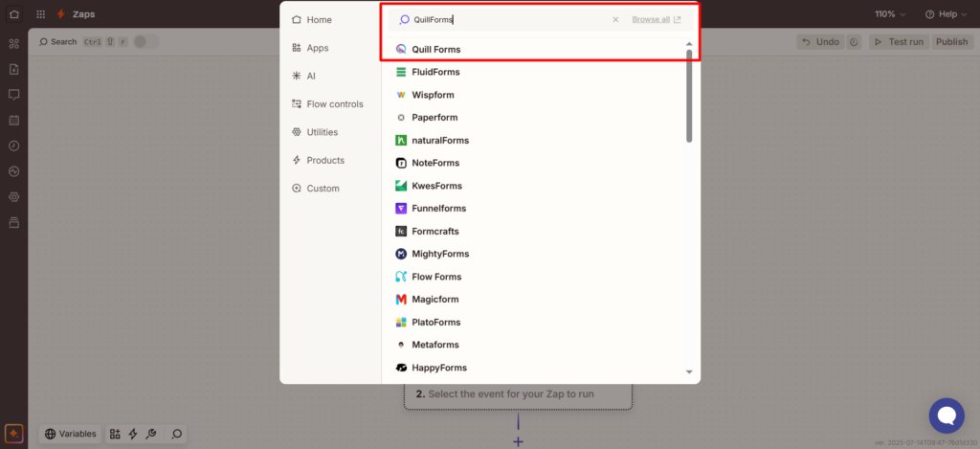The width and height of the screenshot is (980, 449).
Task: Open the clock history icon in left sidebar
Action: pos(13,146)
